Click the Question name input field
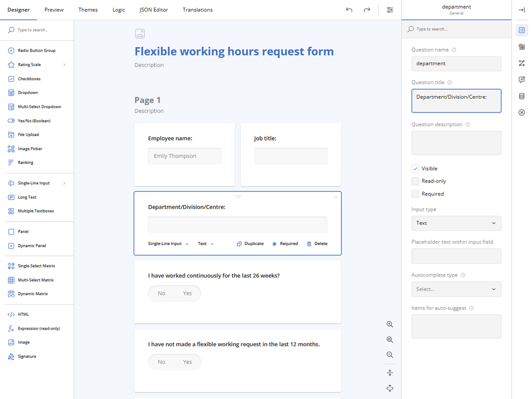This screenshot has width=532, height=399. point(456,63)
